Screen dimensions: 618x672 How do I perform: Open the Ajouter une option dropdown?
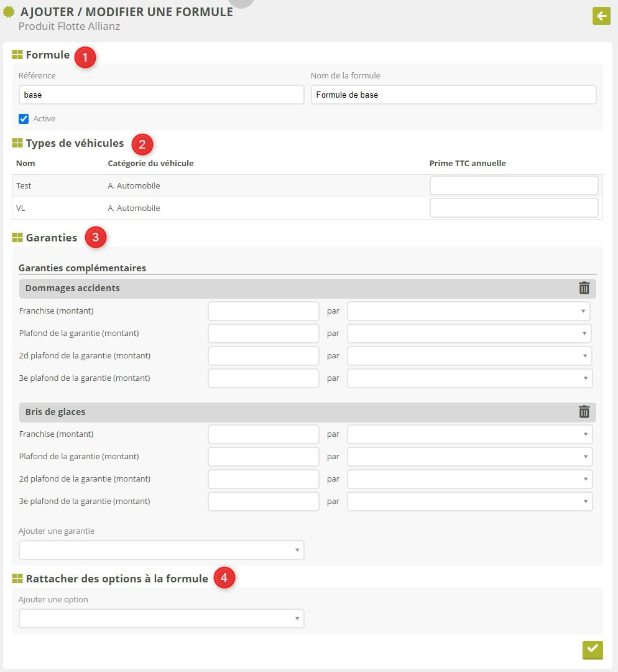pyautogui.click(x=161, y=618)
